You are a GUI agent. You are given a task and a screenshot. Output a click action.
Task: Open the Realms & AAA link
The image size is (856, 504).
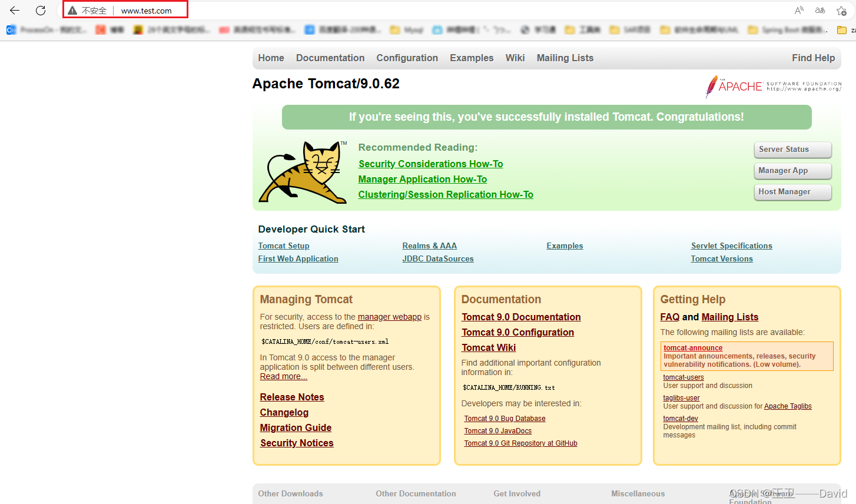pyautogui.click(x=429, y=246)
